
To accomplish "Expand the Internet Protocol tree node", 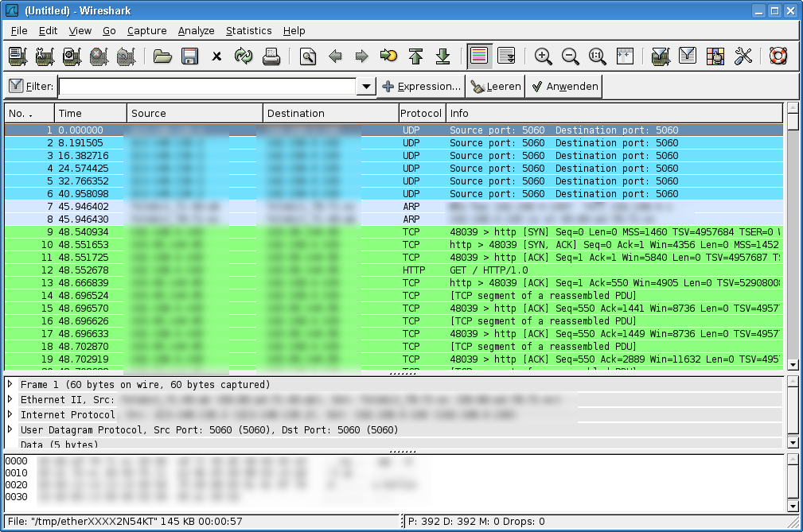I will pos(10,414).
